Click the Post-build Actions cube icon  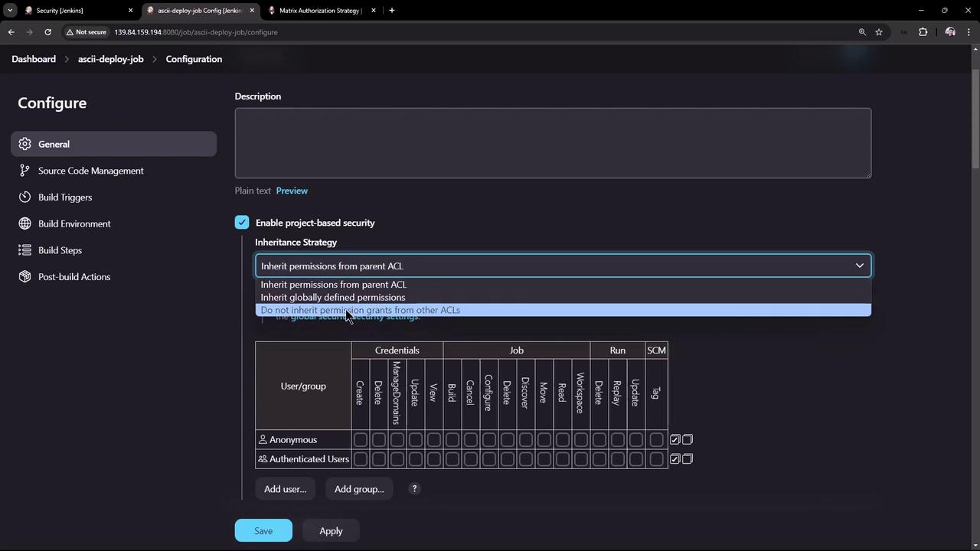24,277
